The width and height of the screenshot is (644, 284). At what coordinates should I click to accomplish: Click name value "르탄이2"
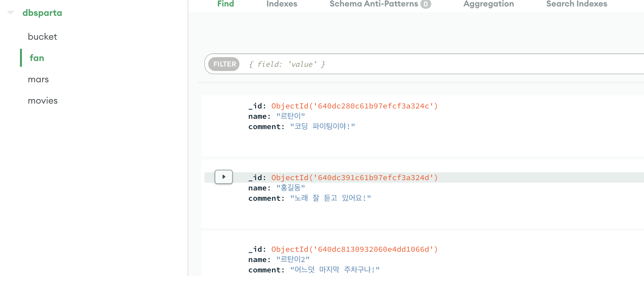click(293, 259)
